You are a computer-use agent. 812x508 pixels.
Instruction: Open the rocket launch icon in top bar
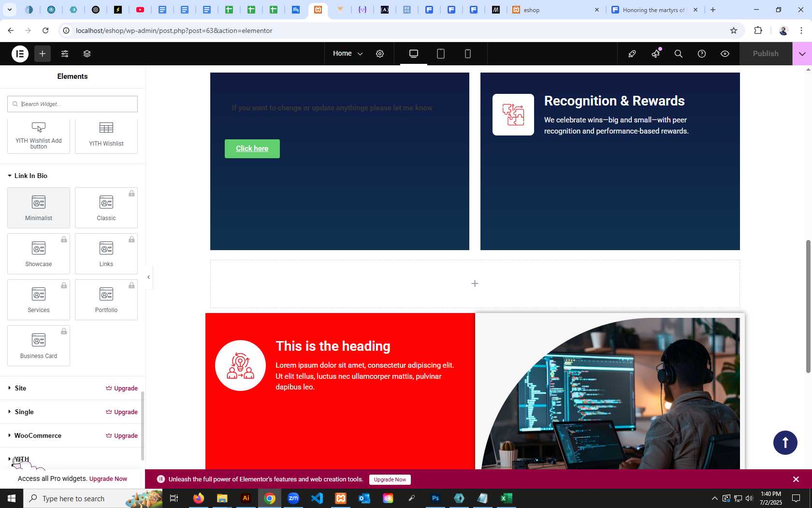click(632, 54)
